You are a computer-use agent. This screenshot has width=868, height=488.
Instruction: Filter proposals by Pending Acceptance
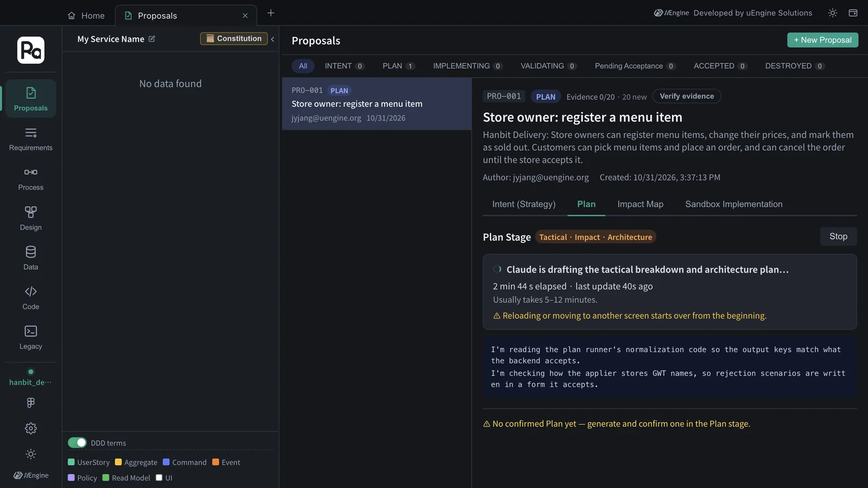click(x=635, y=66)
